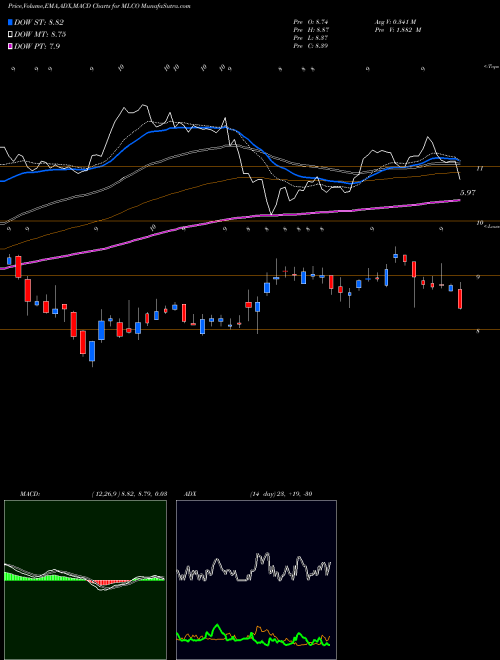
Task: Click the 'Pre L: 8.37' value
Action: point(311,38)
